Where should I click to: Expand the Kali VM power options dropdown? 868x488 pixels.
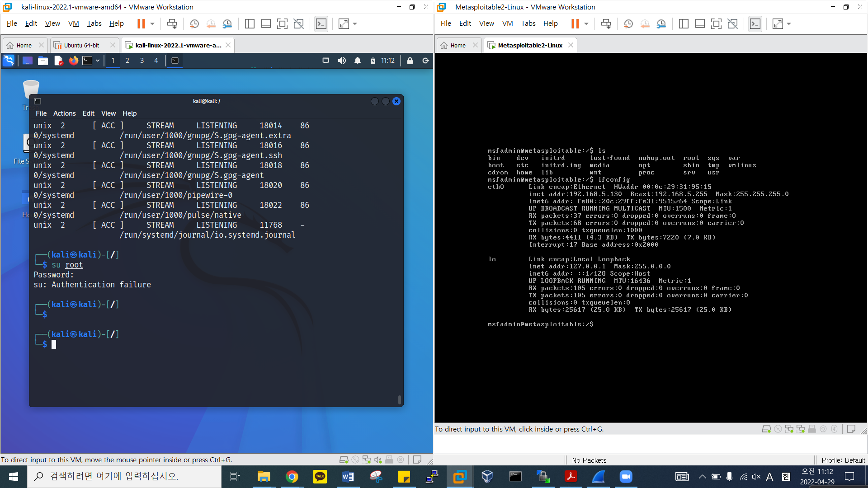coord(152,24)
